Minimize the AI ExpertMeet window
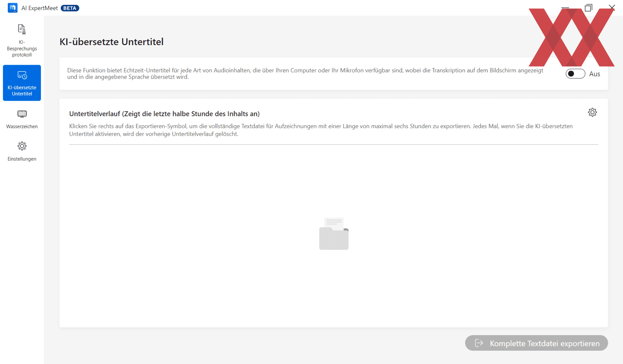 click(x=565, y=7)
